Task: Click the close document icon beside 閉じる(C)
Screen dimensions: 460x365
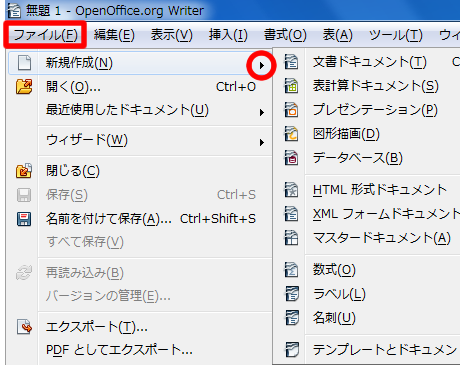Action: (x=24, y=171)
